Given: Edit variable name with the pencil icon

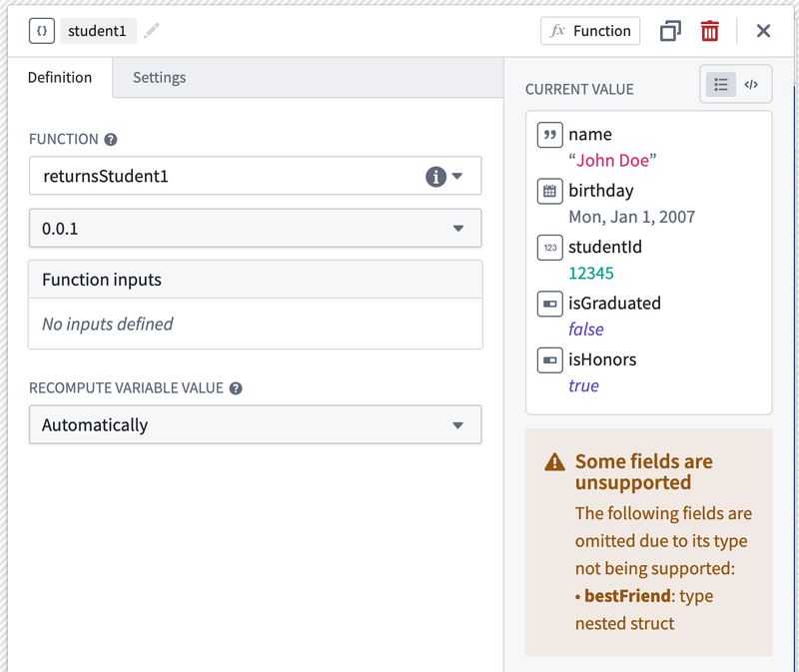Looking at the screenshot, I should click(x=152, y=31).
